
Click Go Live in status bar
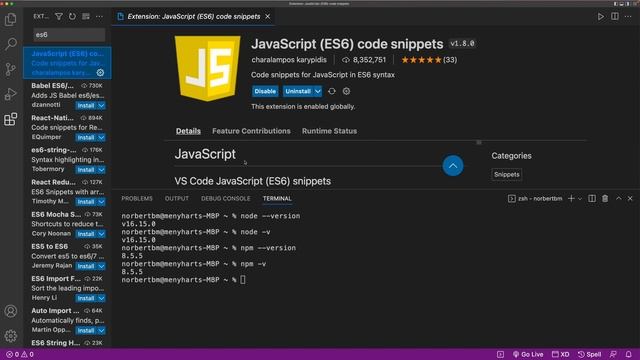pyautogui.click(x=528, y=354)
